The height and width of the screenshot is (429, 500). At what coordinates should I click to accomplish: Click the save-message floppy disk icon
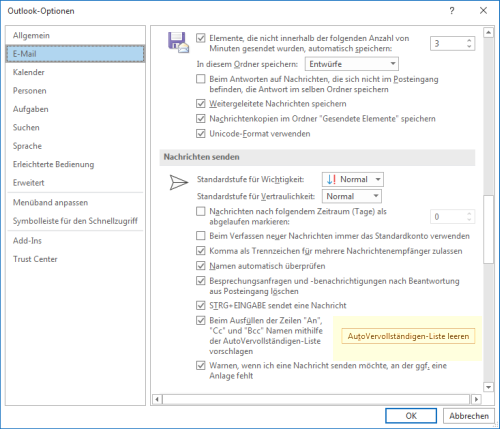(178, 42)
